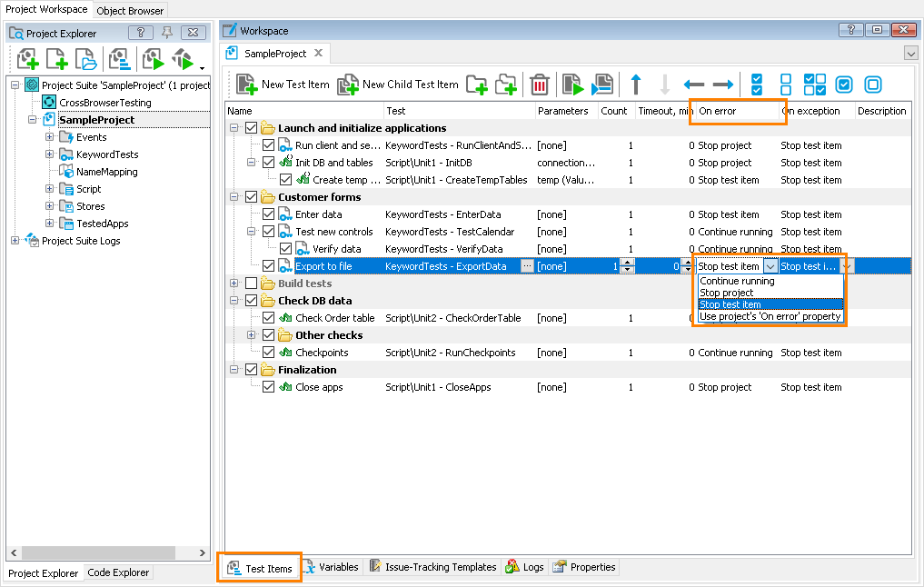Viewport: 924px width, 587px height.
Task: Switch to the Object Browser tab
Action: click(129, 10)
